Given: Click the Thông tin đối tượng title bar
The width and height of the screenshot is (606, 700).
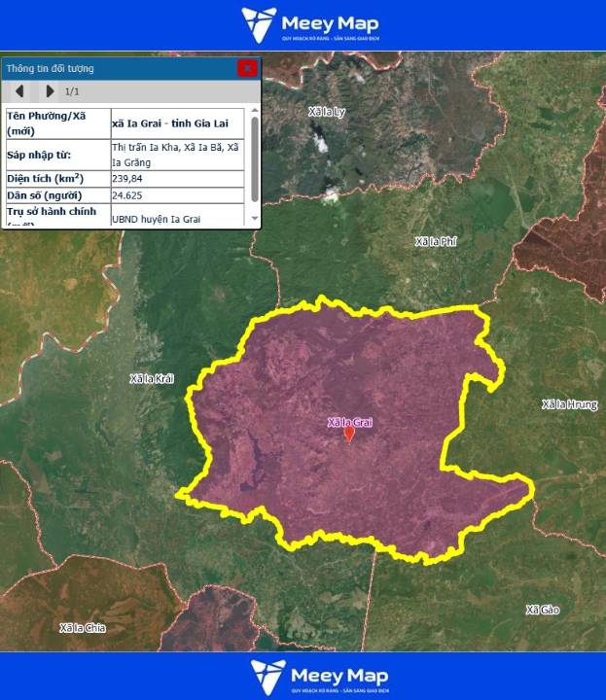Looking at the screenshot, I should coord(117,68).
